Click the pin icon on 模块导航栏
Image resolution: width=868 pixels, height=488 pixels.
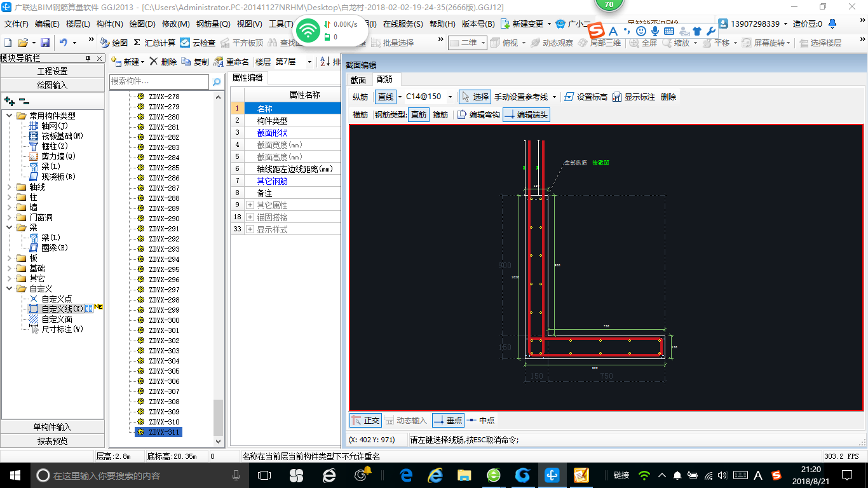click(88, 58)
